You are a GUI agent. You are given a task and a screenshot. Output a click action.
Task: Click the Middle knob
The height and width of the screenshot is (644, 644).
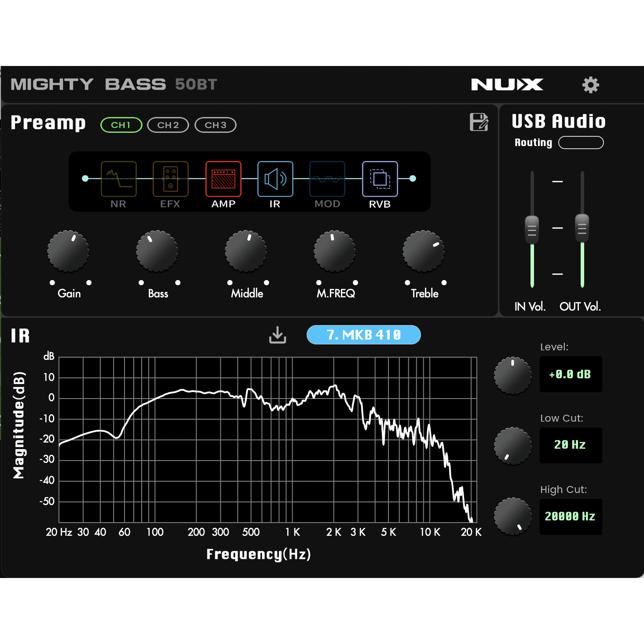coord(246,251)
